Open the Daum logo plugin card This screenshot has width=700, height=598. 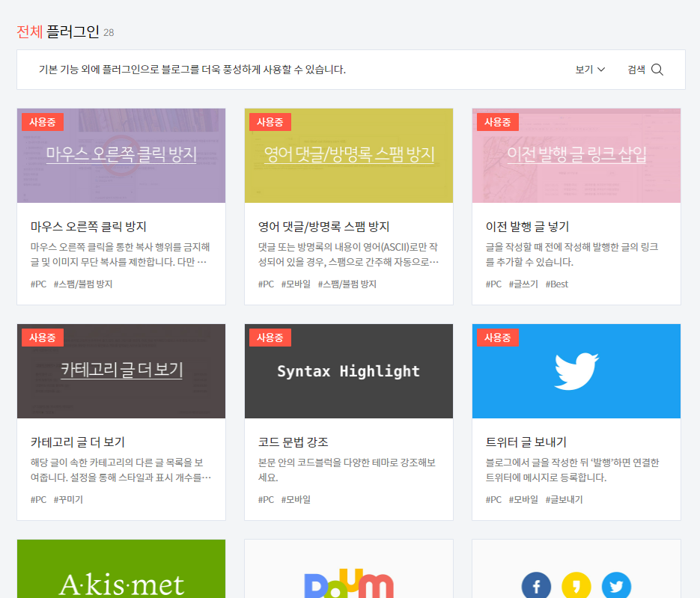coord(349,569)
